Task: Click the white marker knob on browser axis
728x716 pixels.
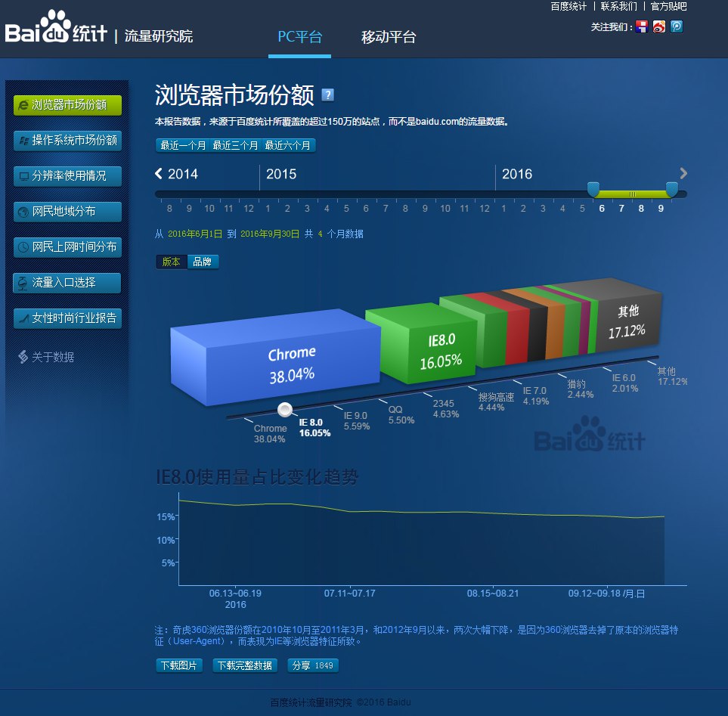Action: point(284,410)
